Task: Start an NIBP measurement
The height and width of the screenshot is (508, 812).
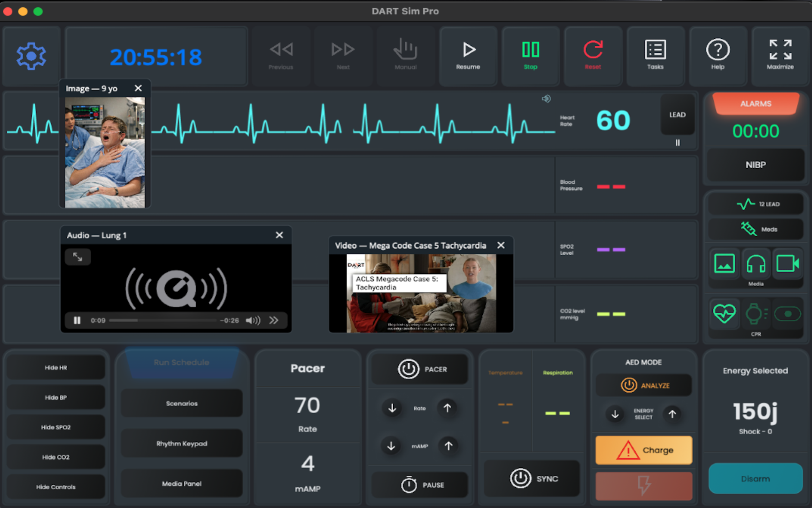Action: (756, 165)
